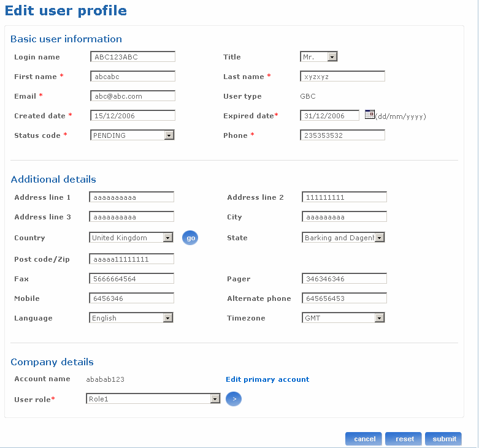The image size is (479, 448).
Task: Click into the First name field
Action: tap(133, 76)
